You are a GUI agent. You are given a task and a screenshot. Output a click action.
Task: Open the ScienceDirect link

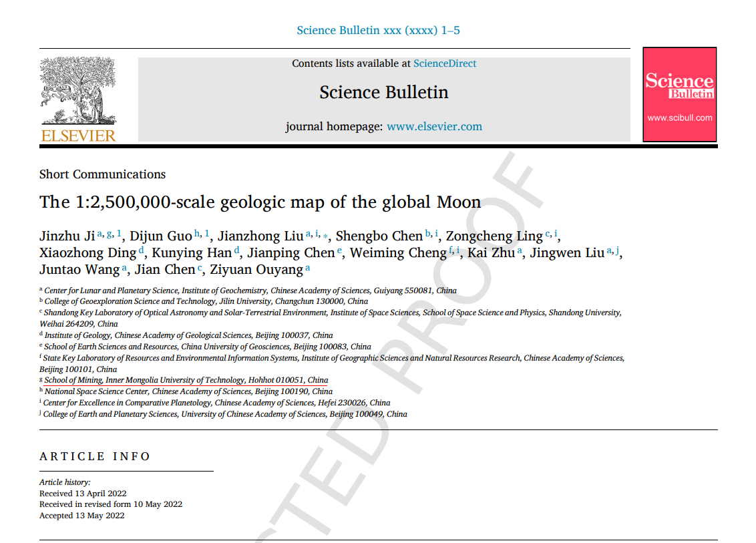[445, 63]
